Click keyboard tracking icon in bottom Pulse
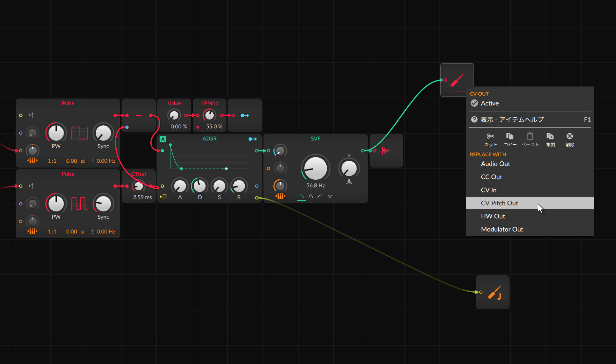The width and height of the screenshot is (616, 364). (32, 231)
